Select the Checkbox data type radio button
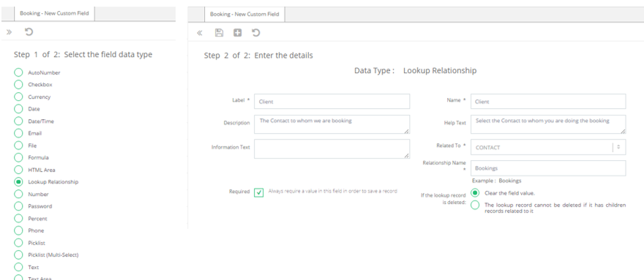The width and height of the screenshot is (644, 280). (18, 85)
